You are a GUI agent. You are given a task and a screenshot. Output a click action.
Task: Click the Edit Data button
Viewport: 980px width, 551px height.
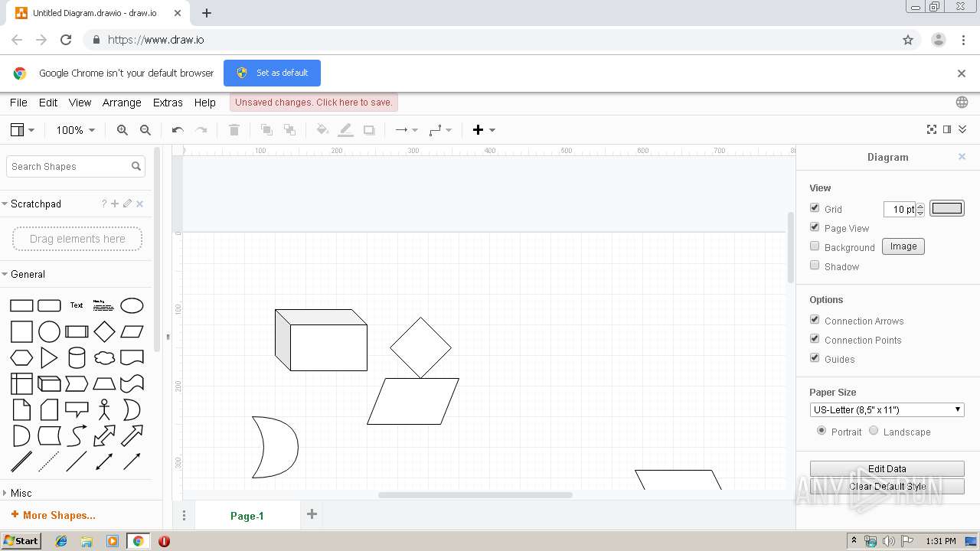[x=887, y=468]
